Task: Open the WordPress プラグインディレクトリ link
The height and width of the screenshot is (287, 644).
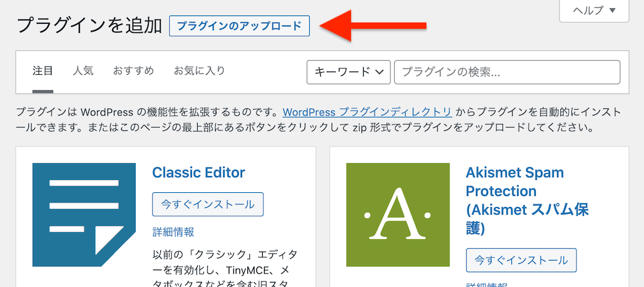Action: coord(367,112)
